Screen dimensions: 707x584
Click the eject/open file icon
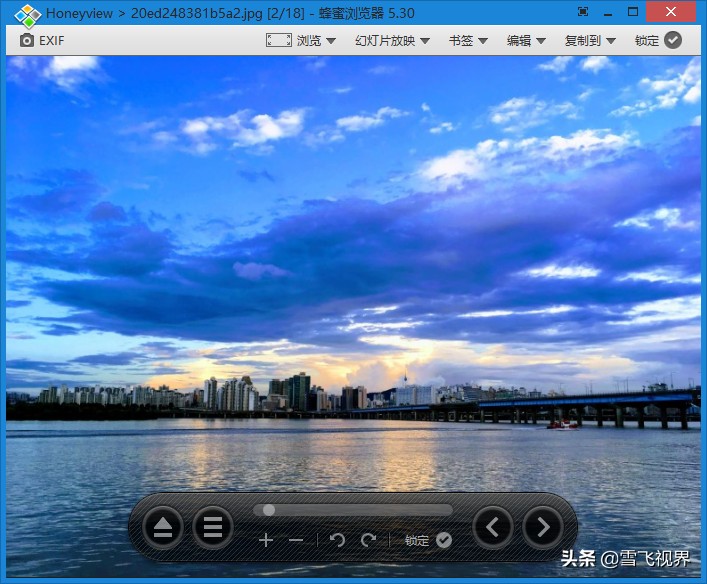[x=162, y=527]
